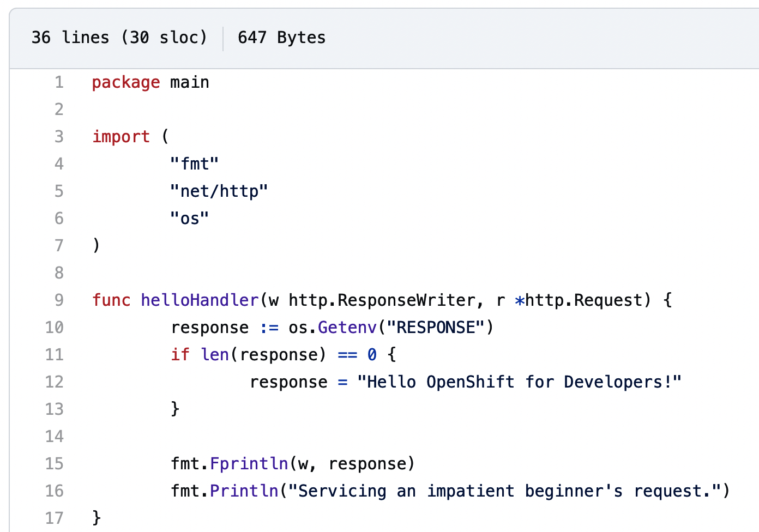
Task: Select line number 12
Action: point(54,382)
